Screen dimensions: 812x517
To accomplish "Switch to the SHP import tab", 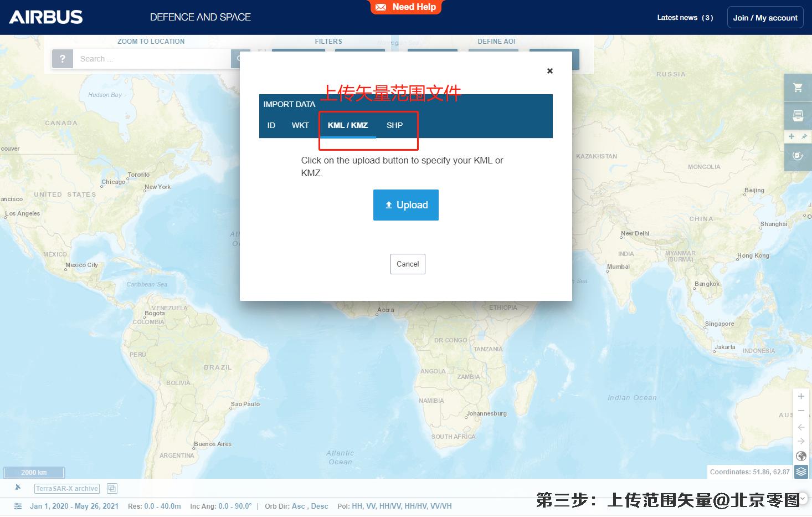I will 394,125.
